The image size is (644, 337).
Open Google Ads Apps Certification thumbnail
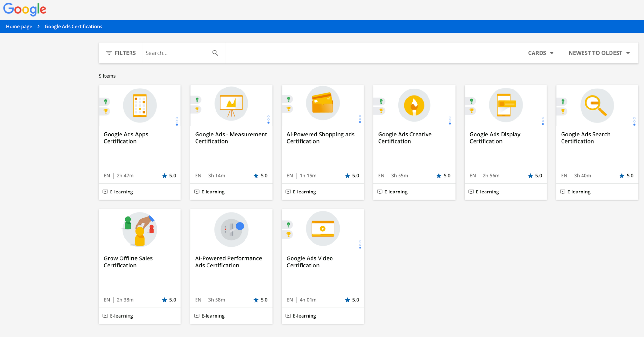tap(140, 105)
